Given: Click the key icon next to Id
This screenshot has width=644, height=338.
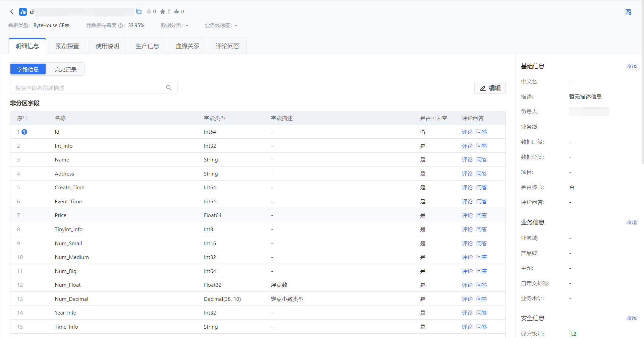Looking at the screenshot, I should click(x=24, y=132).
